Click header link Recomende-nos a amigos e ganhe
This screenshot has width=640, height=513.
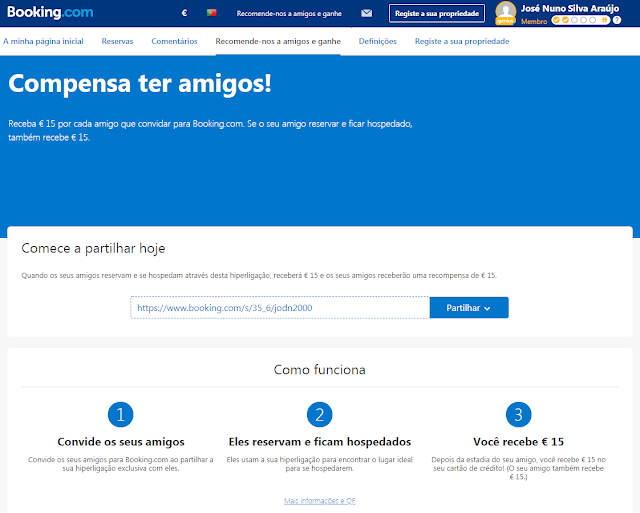pos(289,13)
